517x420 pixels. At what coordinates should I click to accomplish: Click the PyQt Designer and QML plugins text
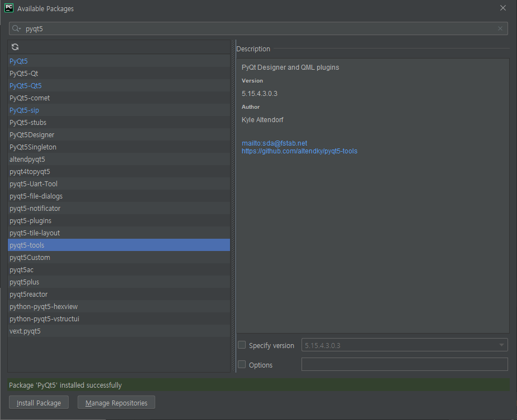click(x=290, y=67)
